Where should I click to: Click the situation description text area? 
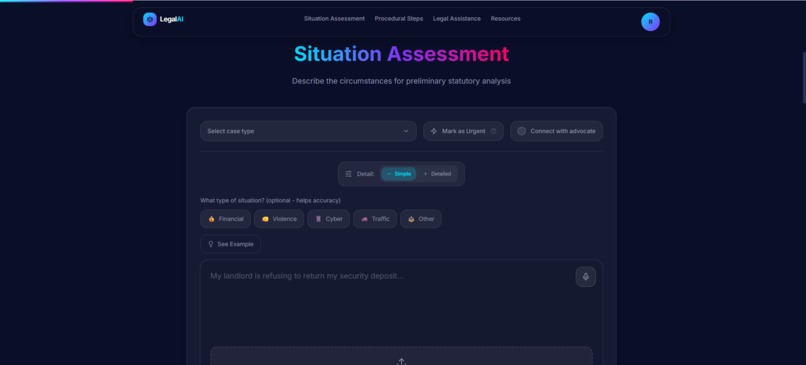(x=401, y=303)
